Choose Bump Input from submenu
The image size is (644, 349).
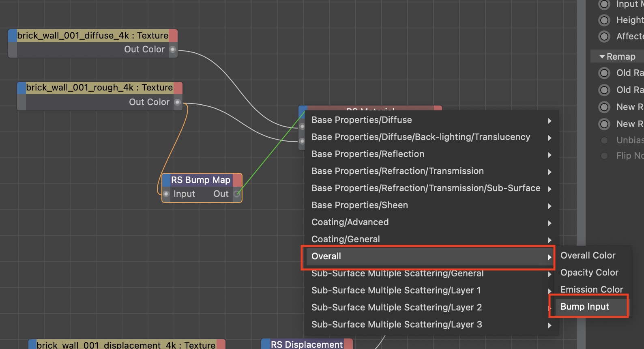click(x=584, y=307)
